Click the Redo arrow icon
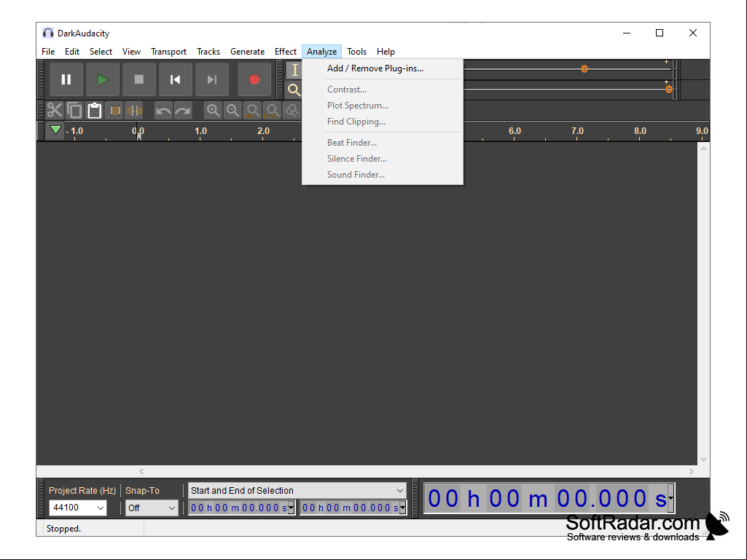The height and width of the screenshot is (560, 747). pos(183,111)
